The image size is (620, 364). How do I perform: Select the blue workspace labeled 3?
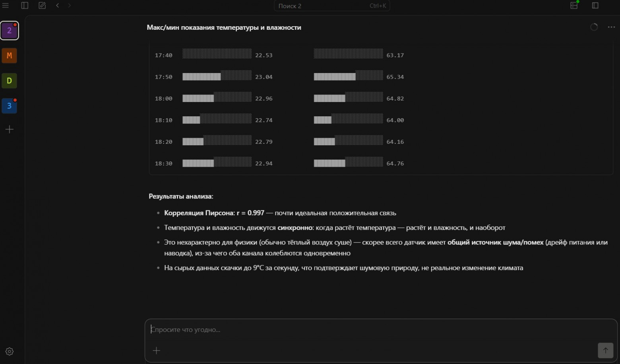[9, 106]
